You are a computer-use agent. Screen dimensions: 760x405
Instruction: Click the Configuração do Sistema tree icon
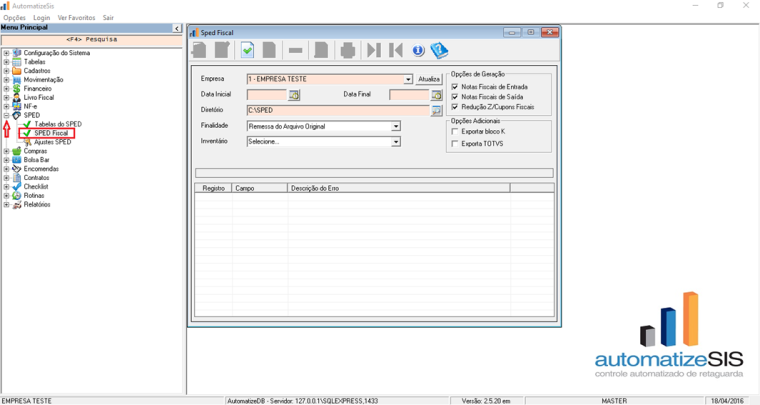click(17, 53)
